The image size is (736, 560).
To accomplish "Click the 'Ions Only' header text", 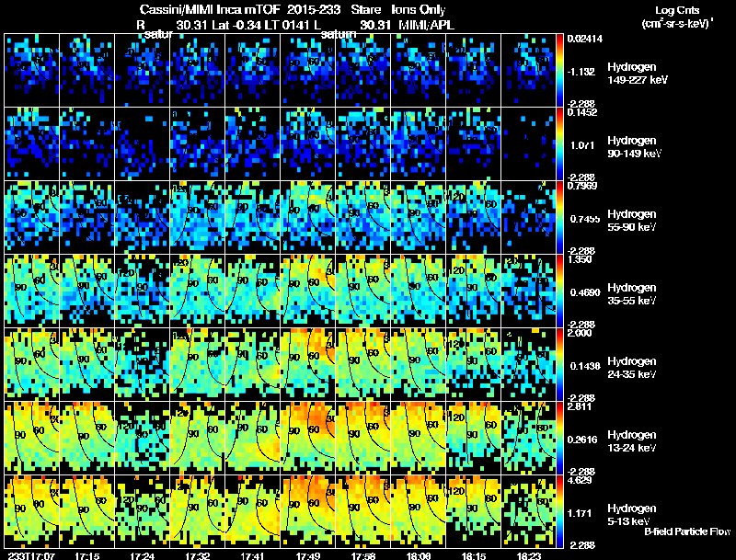I will pos(418,9).
